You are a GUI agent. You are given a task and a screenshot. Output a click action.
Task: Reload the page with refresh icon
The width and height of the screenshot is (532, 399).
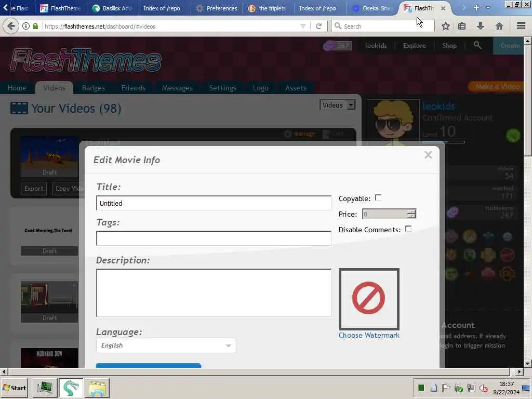pyautogui.click(x=318, y=26)
